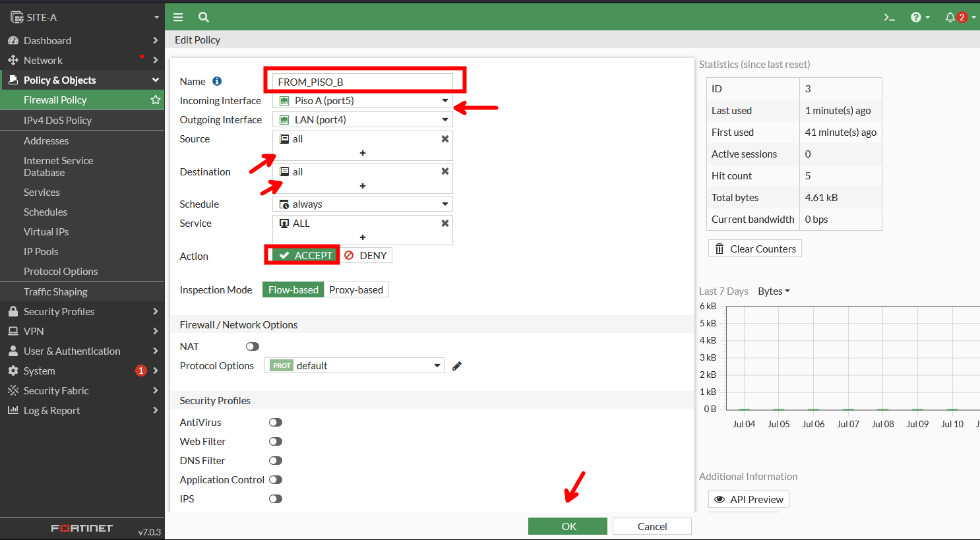
Task: Click the favorite star on Firewall Policy
Action: pos(156,100)
